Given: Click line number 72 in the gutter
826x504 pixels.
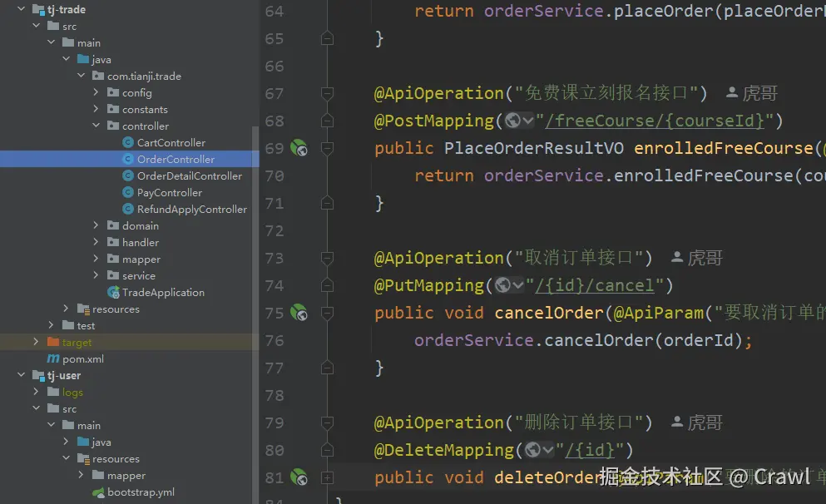Looking at the screenshot, I should click(x=275, y=230).
